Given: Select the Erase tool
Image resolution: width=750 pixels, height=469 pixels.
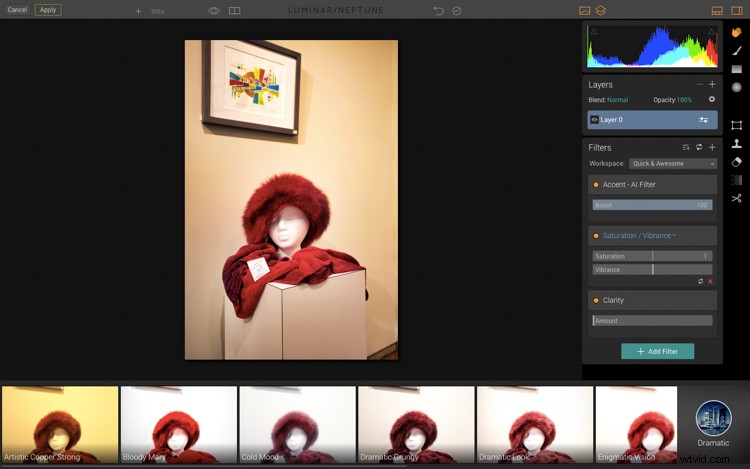Looking at the screenshot, I should 737,162.
